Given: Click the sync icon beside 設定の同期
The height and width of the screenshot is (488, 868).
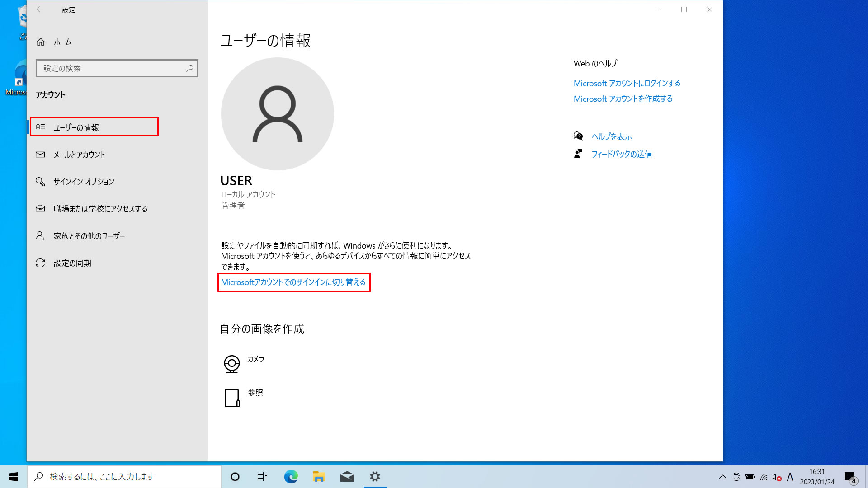Looking at the screenshot, I should click(40, 263).
